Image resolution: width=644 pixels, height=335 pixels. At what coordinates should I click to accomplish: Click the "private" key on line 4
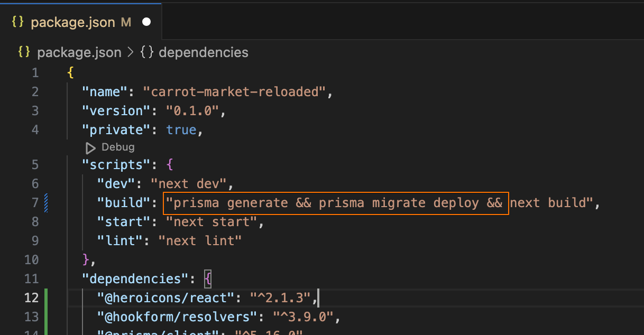tap(117, 130)
